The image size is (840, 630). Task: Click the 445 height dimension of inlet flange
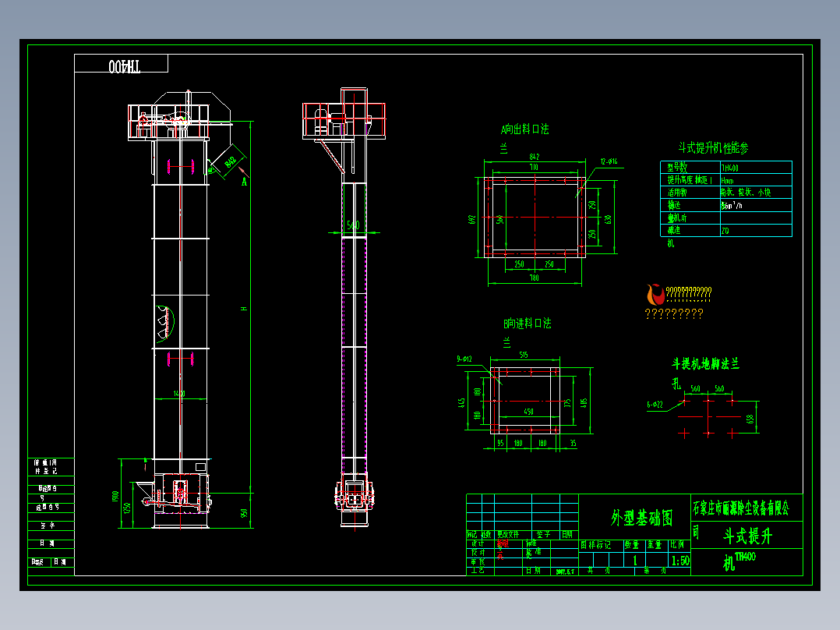[x=462, y=402]
